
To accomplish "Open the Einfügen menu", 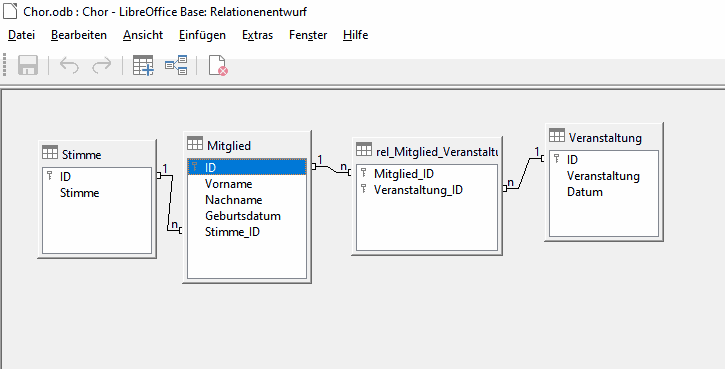I will [x=203, y=35].
